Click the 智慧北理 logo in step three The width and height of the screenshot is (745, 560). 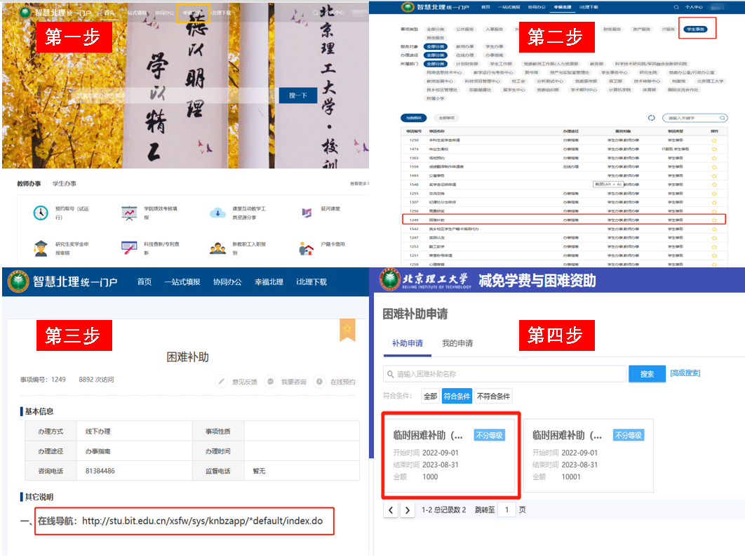pyautogui.click(x=62, y=282)
